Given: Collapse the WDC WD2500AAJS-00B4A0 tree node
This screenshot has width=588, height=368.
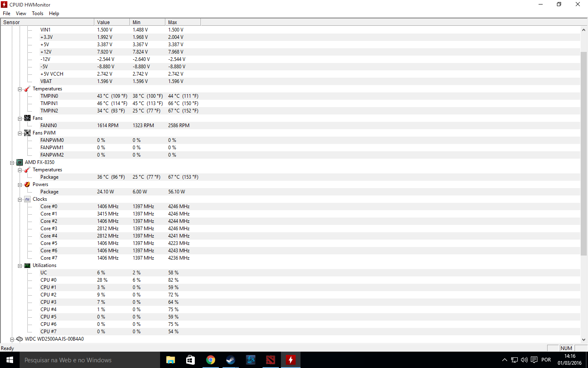Looking at the screenshot, I should (x=12, y=339).
